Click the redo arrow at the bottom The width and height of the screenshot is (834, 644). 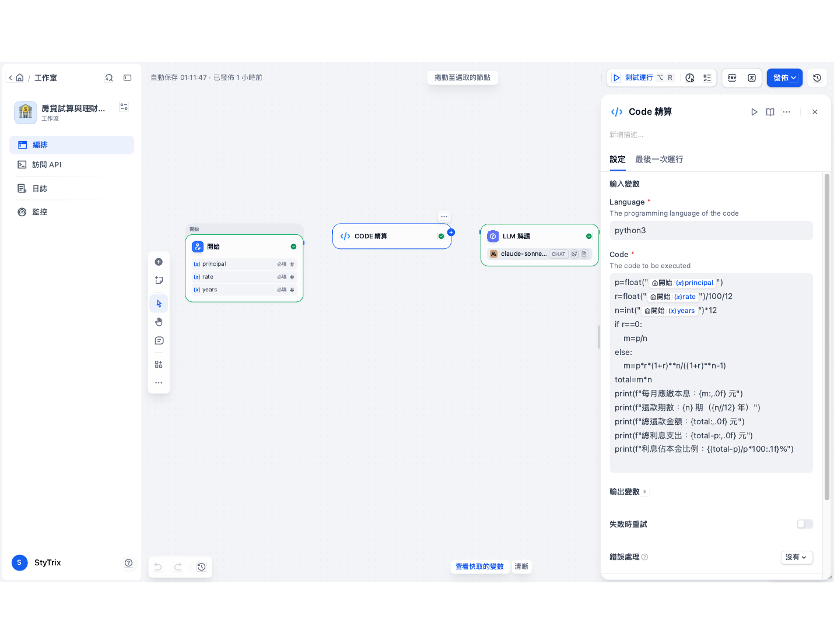[x=178, y=566]
